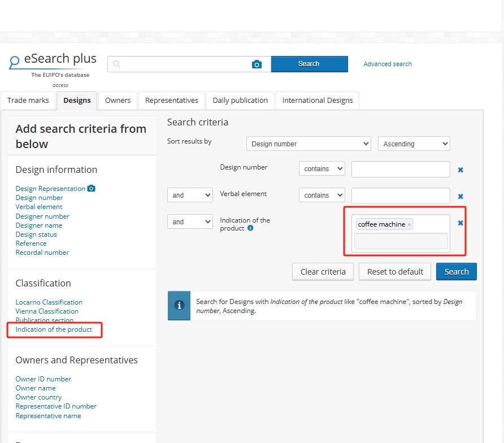This screenshot has height=443, width=504.
Task: Click the Reset to default button
Action: coord(395,272)
